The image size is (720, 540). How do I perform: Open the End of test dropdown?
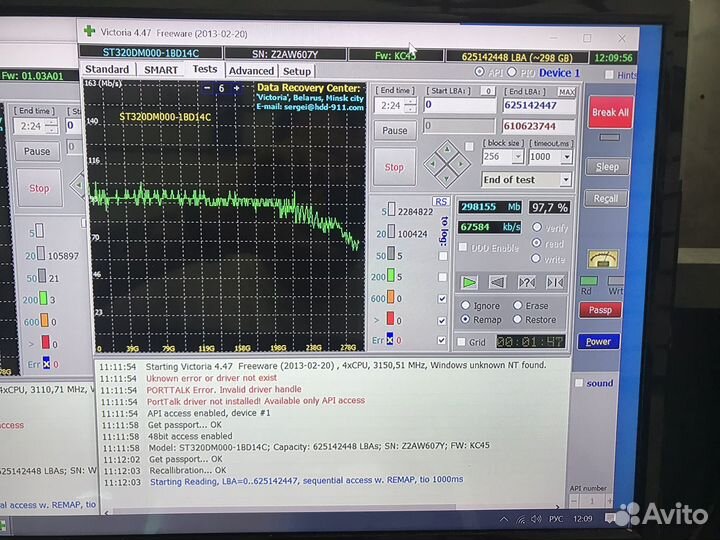[x=566, y=180]
